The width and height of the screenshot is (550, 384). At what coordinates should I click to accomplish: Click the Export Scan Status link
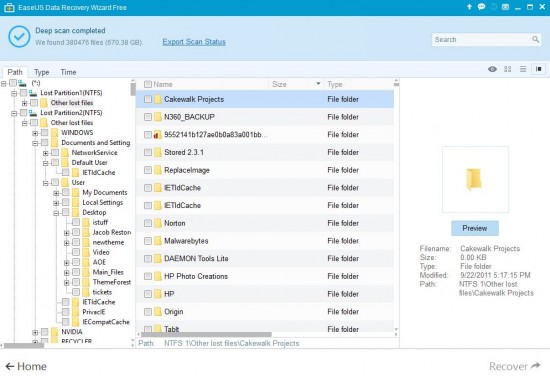coord(194,42)
